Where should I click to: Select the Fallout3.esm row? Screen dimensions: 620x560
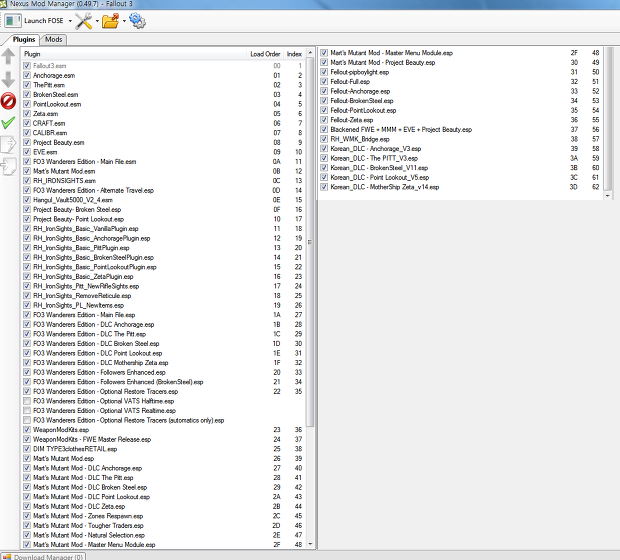tap(163, 66)
